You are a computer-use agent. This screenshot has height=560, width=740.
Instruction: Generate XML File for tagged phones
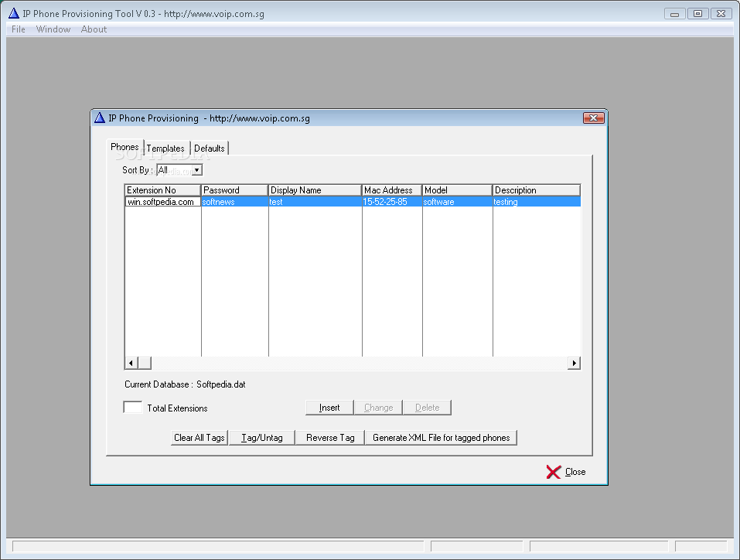tap(442, 438)
